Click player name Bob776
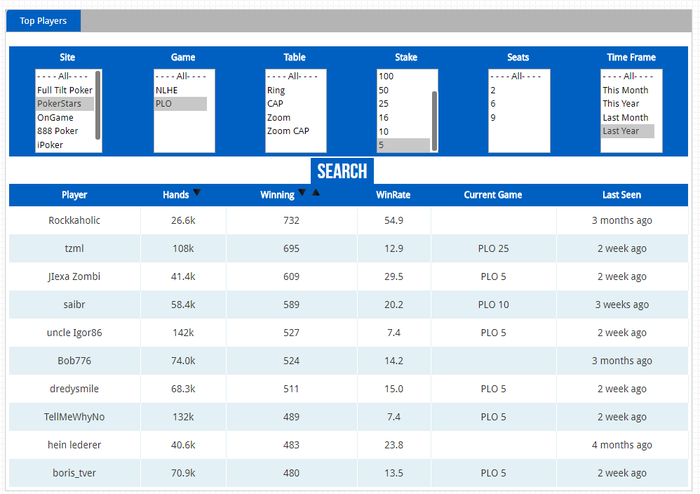Viewport: 700px width, 494px height. (x=74, y=361)
